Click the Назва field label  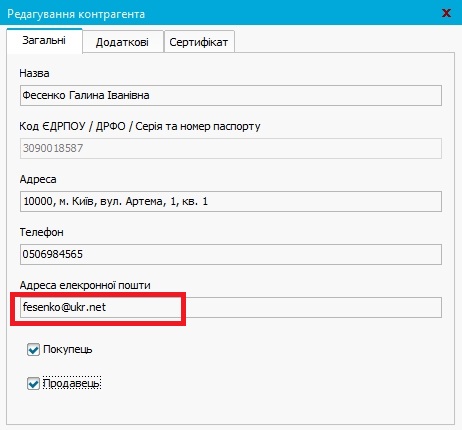(x=34, y=73)
